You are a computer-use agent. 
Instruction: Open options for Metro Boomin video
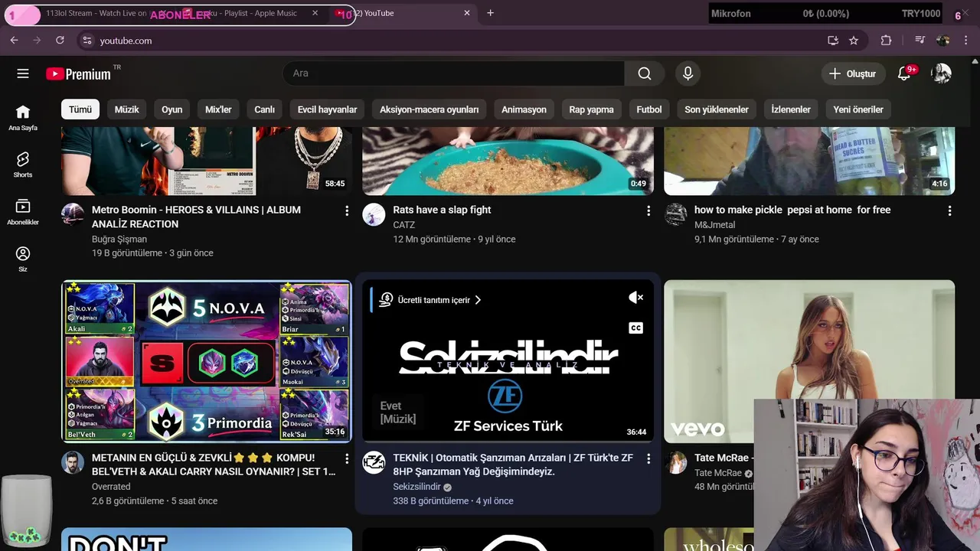click(x=347, y=210)
